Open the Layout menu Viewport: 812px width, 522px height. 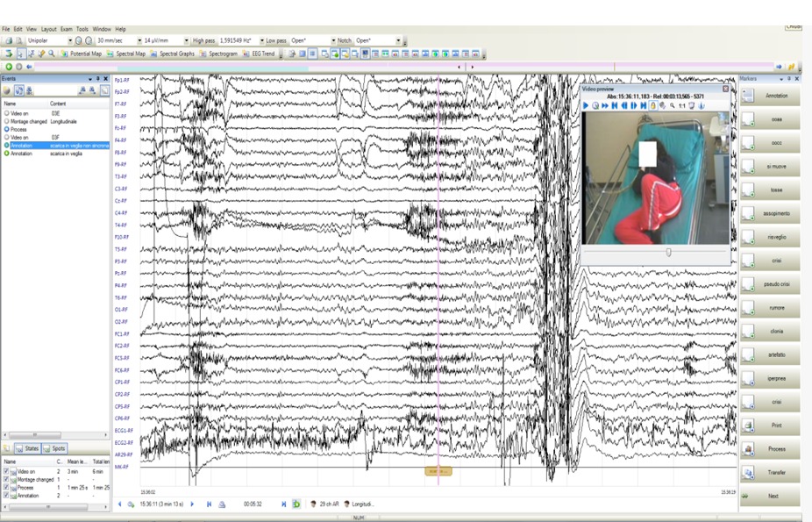click(48, 29)
